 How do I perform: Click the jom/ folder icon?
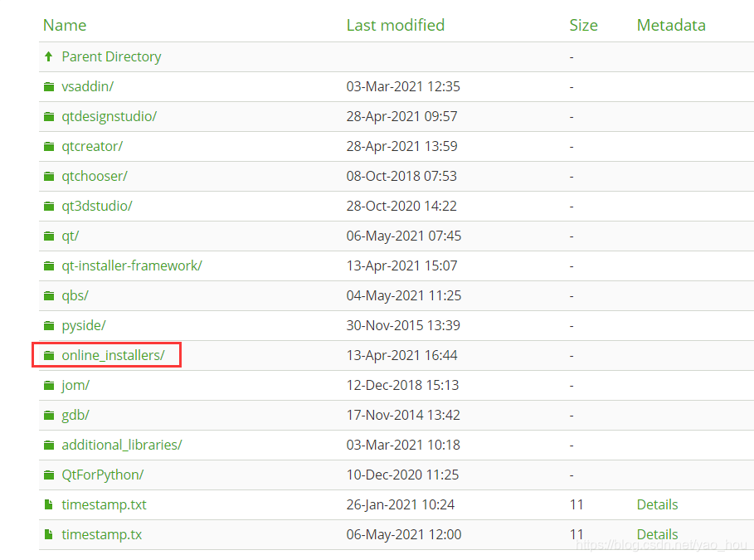point(49,385)
